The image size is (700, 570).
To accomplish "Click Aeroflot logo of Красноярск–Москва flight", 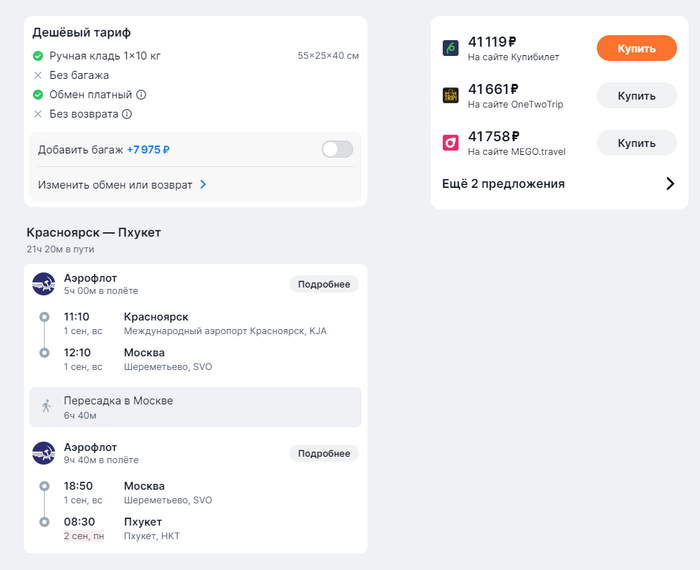I will [44, 284].
